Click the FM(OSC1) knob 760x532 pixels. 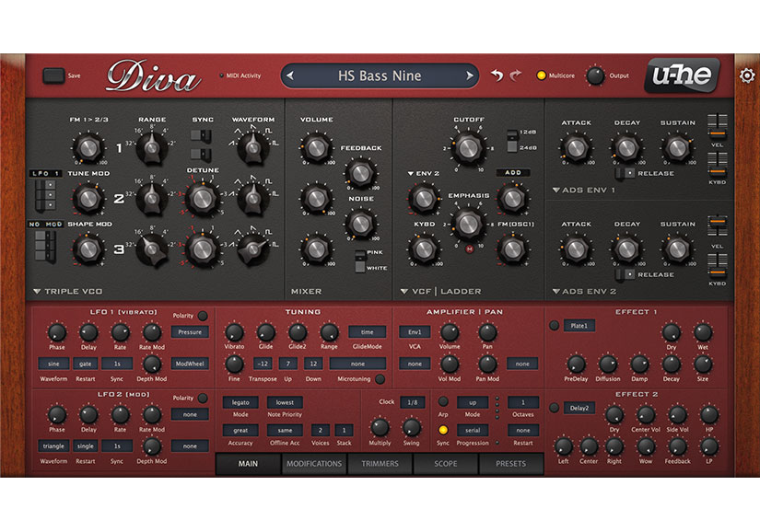click(513, 249)
